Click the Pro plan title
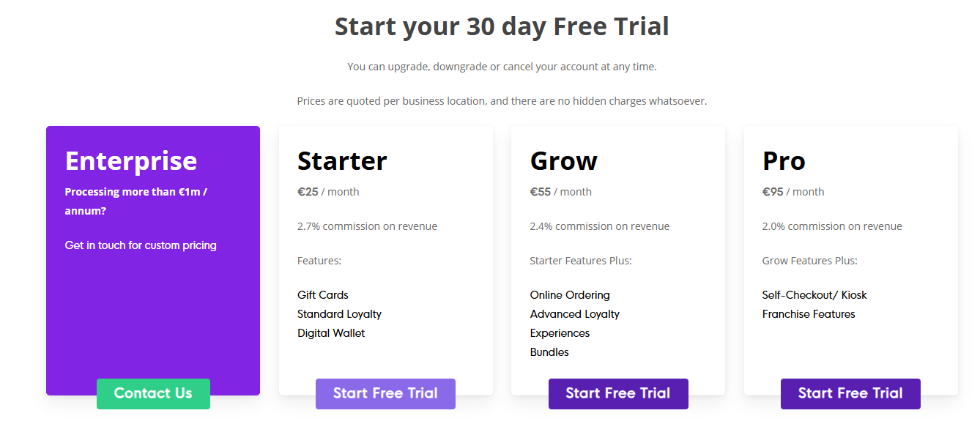Image resolution: width=980 pixels, height=424 pixels. [x=784, y=161]
